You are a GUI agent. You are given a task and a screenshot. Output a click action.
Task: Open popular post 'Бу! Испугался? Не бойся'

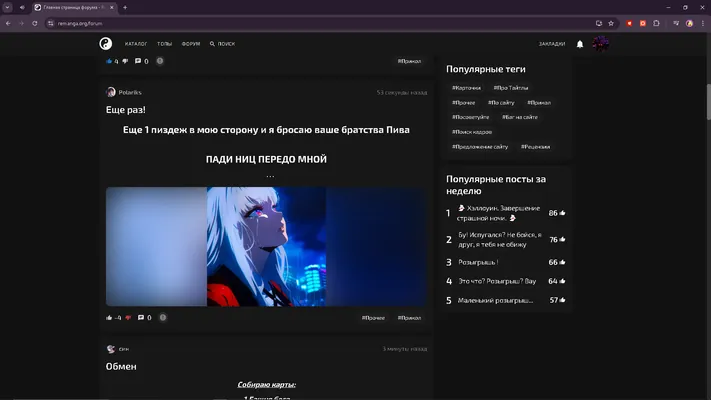500,239
